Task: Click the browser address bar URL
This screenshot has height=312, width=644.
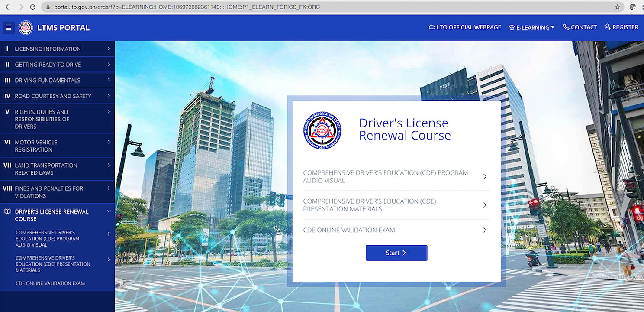Action: tap(187, 7)
